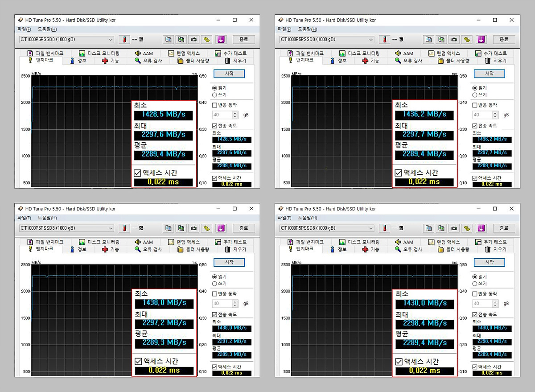This screenshot has width=535, height=392.
Task: Click the purple down-arrow icon in top-left window
Action: [221, 39]
